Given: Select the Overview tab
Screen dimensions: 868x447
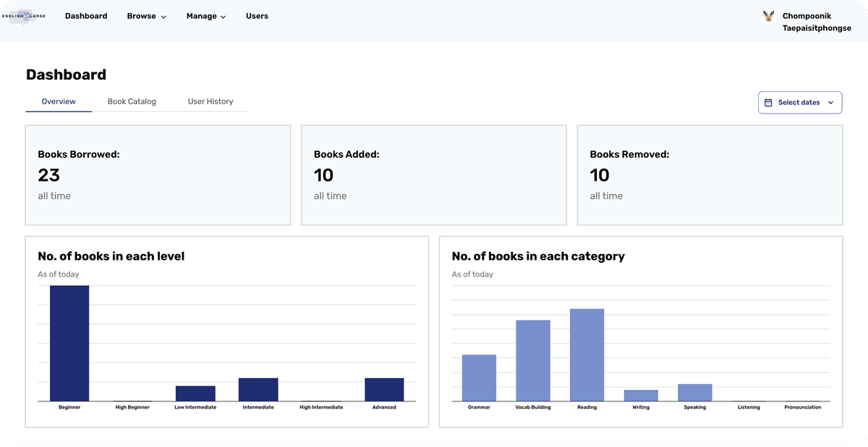Looking at the screenshot, I should pyautogui.click(x=59, y=101).
